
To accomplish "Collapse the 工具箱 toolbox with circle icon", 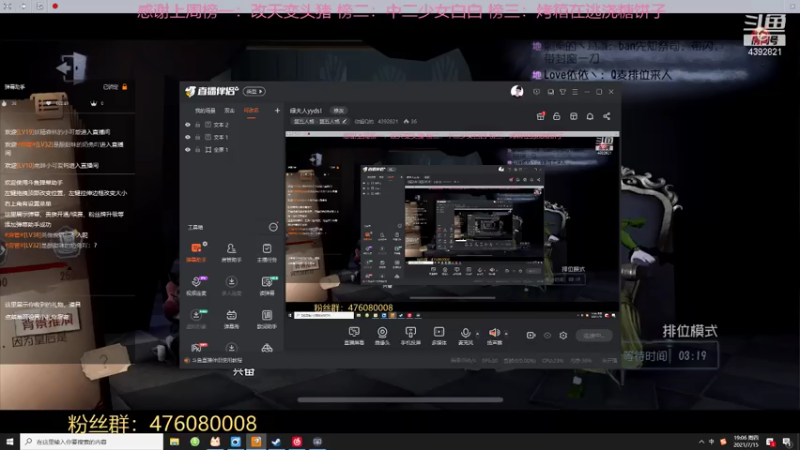I will (273, 227).
